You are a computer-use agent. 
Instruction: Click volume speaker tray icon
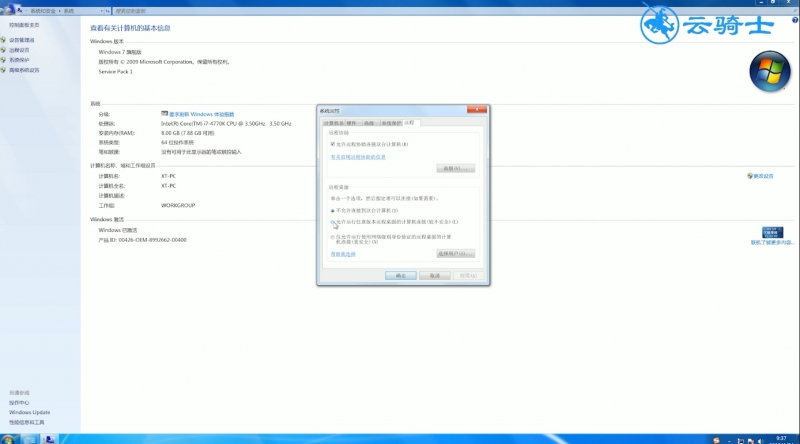coord(760,441)
